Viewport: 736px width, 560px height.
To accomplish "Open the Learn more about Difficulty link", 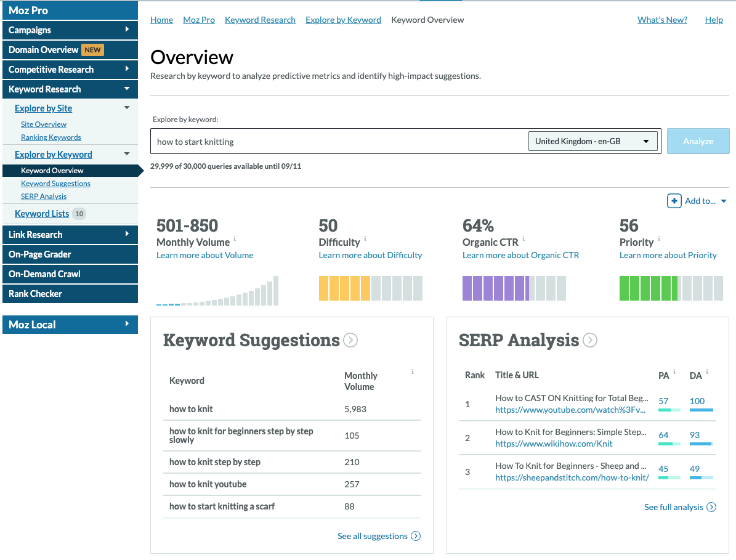I will [370, 254].
